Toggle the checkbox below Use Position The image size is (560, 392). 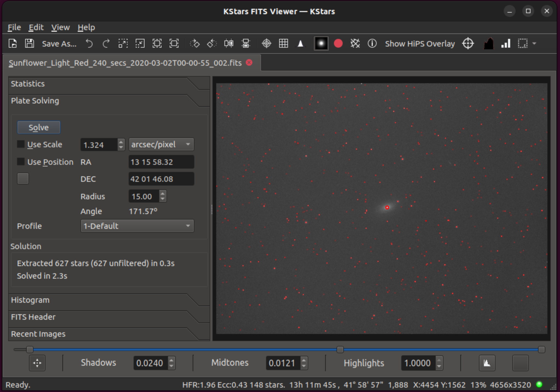click(x=23, y=178)
